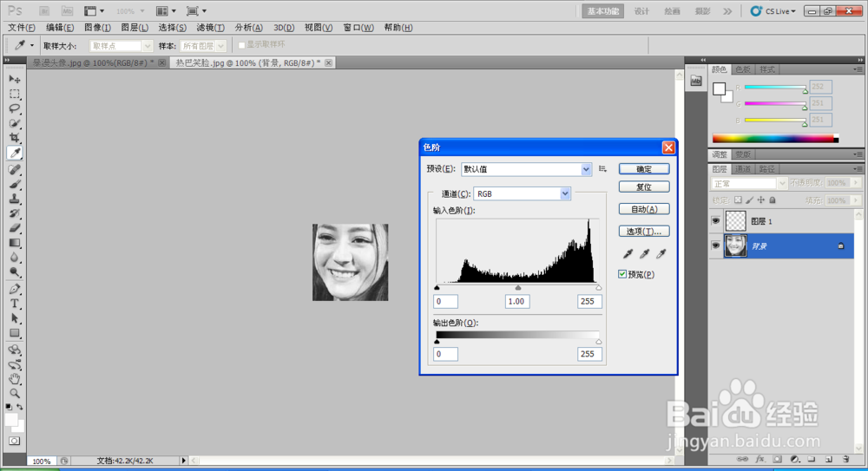The width and height of the screenshot is (868, 471).
Task: Enable the show sampling ring checkbox
Action: [241, 45]
